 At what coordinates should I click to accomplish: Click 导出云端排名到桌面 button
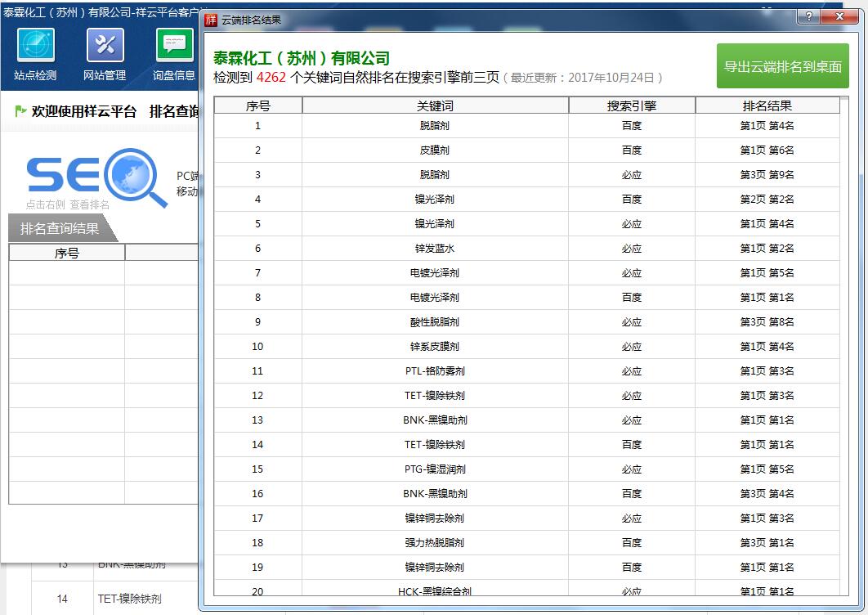[x=783, y=66]
